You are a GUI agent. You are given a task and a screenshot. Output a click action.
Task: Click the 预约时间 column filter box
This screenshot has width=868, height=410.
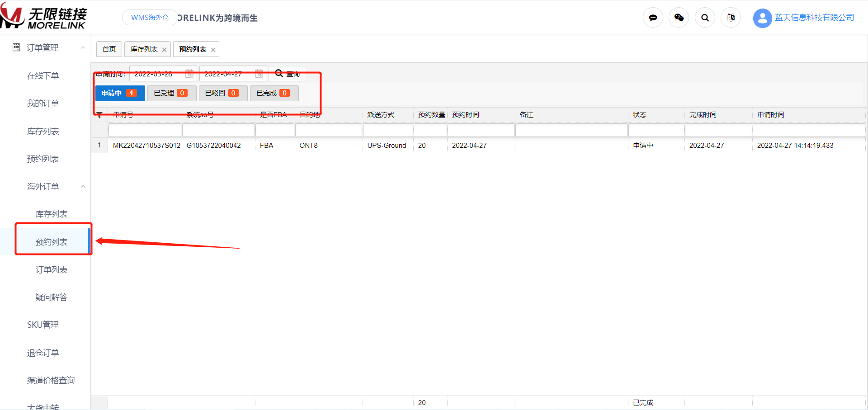[x=481, y=130]
